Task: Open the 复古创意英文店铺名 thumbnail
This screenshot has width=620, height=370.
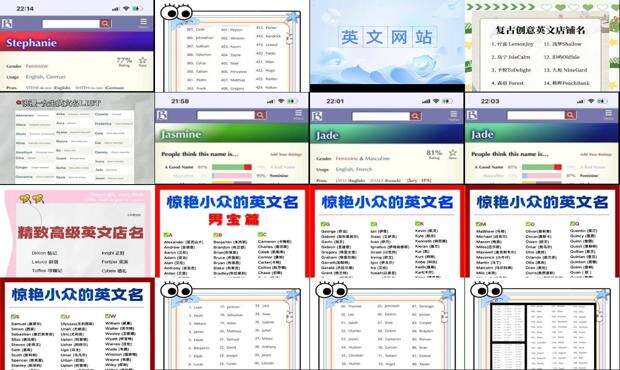Action: pos(542,45)
